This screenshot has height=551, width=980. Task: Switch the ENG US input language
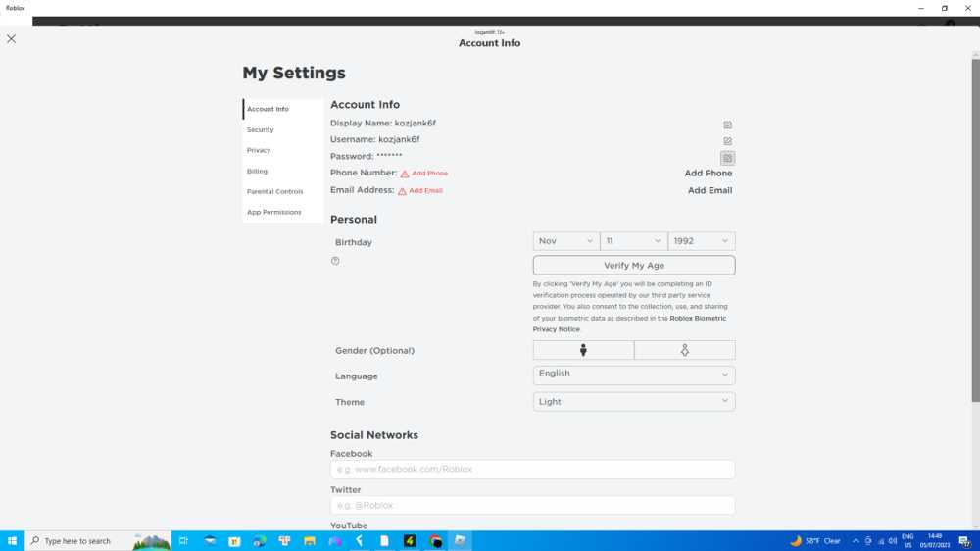[907, 541]
